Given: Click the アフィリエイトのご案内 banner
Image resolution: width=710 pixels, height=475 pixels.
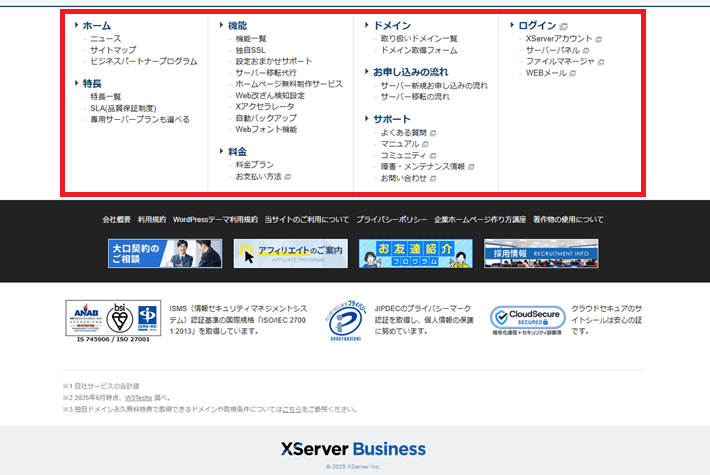Looking at the screenshot, I should click(291, 254).
